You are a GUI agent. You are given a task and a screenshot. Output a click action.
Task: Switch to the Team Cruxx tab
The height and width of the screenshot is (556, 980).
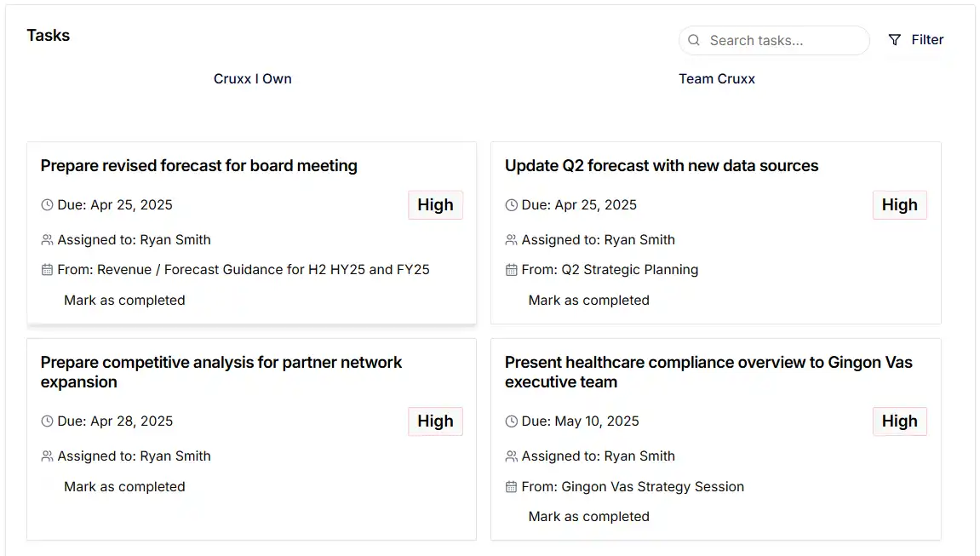tap(716, 79)
